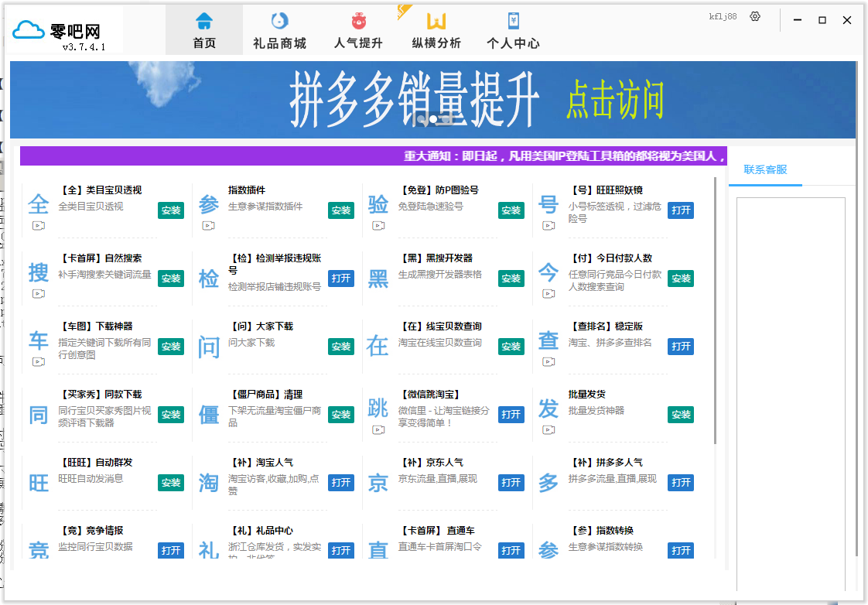The width and height of the screenshot is (868, 605).
Task: Click the 问 icon for 大家下载
Action: pos(209,347)
